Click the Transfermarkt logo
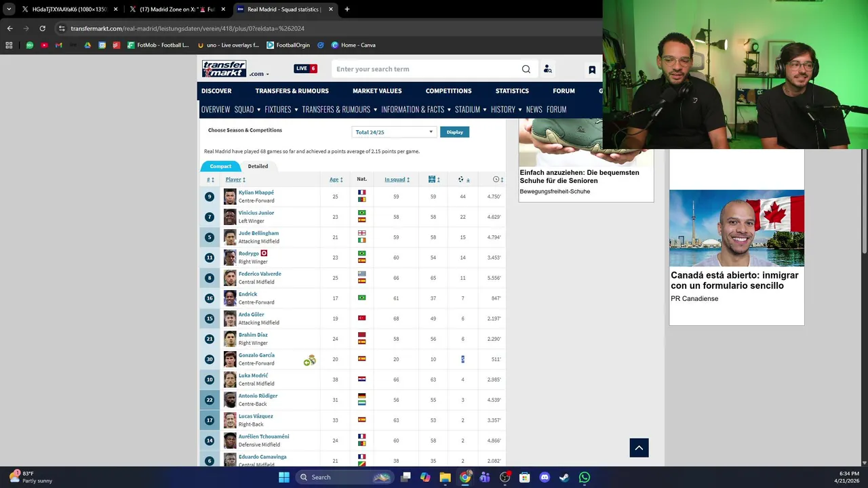The height and width of the screenshot is (488, 868). [x=224, y=69]
